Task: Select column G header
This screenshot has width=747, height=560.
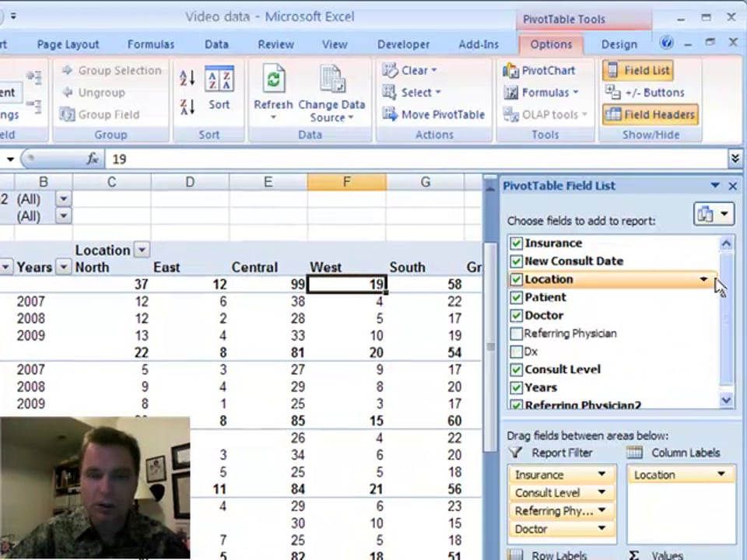Action: point(425,182)
